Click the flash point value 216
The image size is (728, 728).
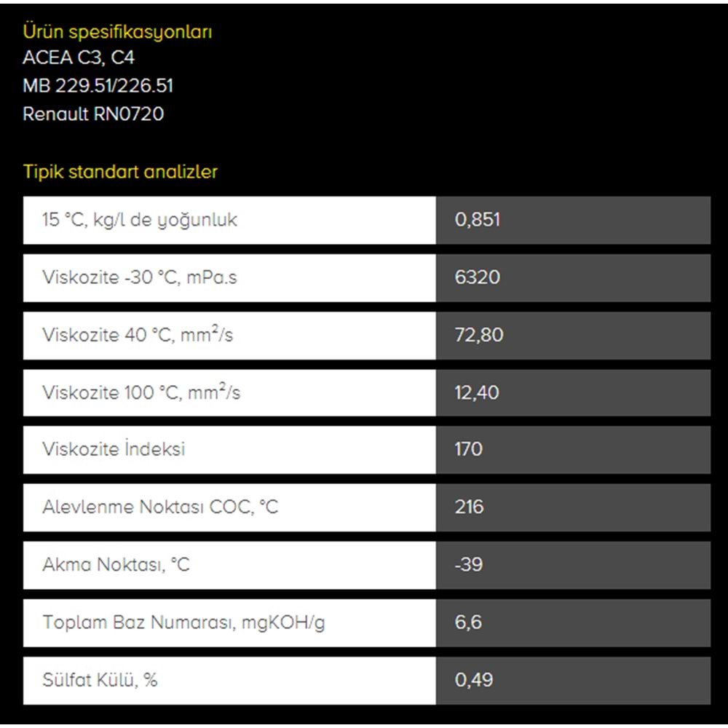coord(469,507)
